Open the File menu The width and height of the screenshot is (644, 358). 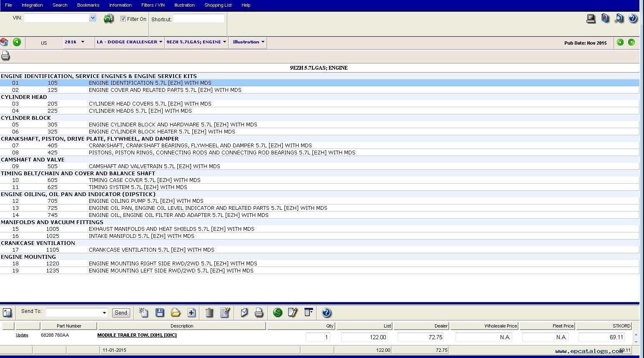click(8, 5)
